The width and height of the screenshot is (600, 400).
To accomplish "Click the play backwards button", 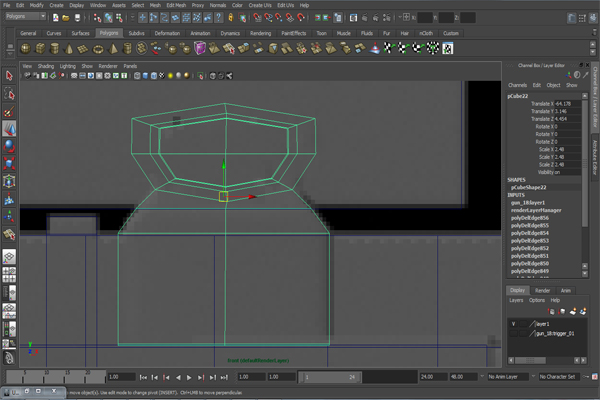I will tap(178, 377).
